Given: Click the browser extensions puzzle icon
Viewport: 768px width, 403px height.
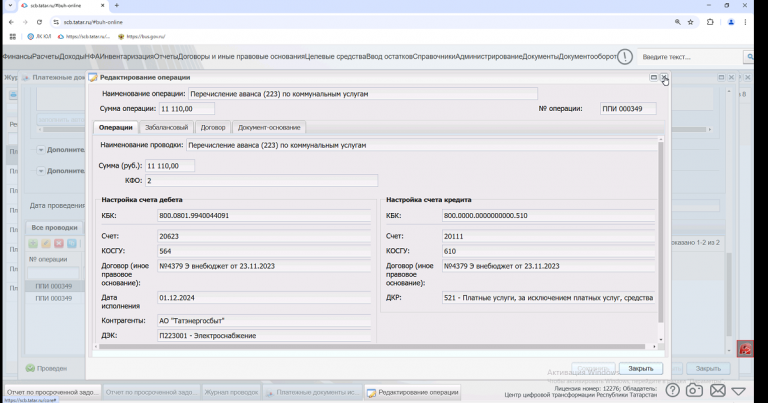Looking at the screenshot, I should [x=710, y=22].
